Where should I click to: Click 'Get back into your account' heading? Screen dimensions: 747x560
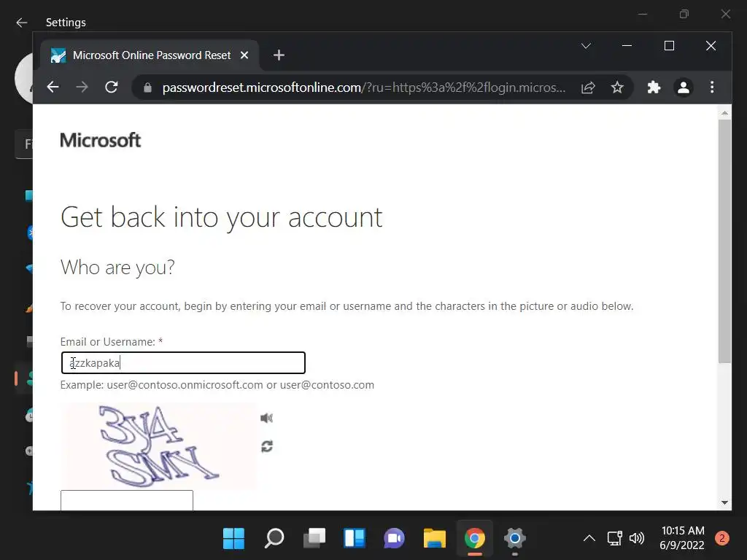pos(222,217)
